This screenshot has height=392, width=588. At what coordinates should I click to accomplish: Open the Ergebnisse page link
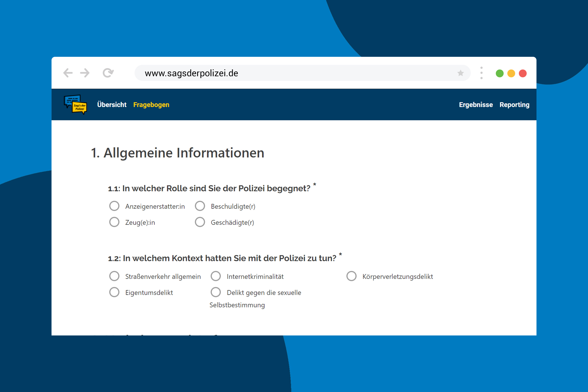(476, 105)
